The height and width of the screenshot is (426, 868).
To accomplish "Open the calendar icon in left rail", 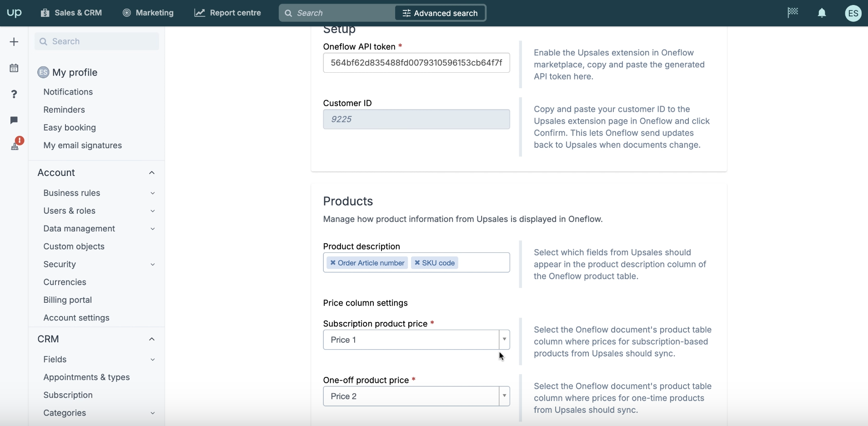I will pos(14,68).
